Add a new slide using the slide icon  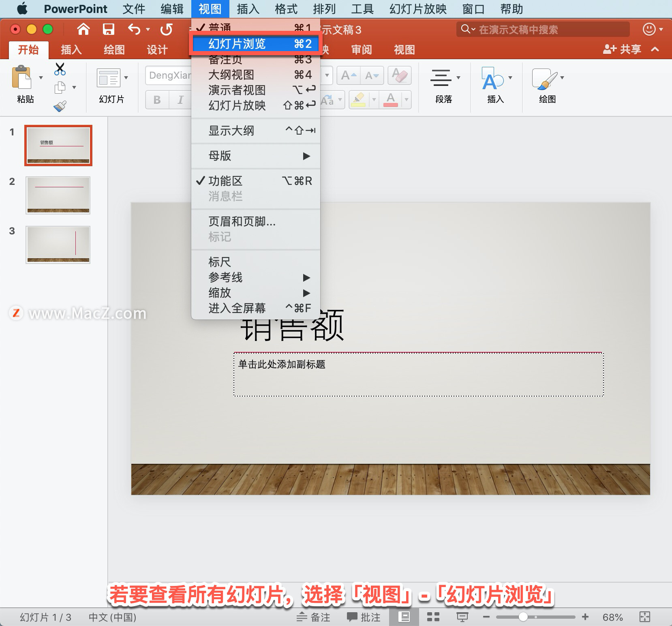pyautogui.click(x=108, y=78)
